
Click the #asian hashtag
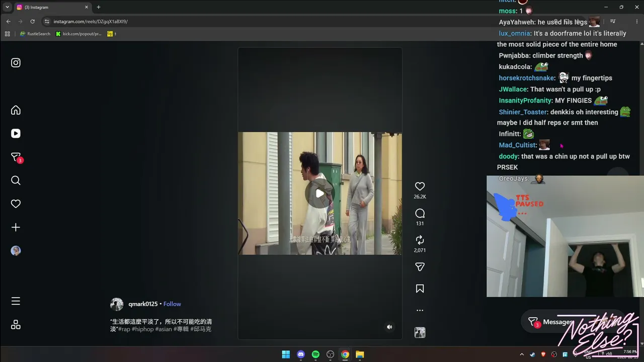(164, 329)
